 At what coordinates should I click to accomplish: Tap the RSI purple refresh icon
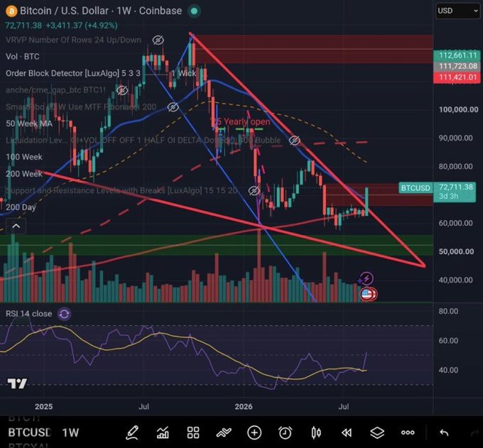pos(64,314)
